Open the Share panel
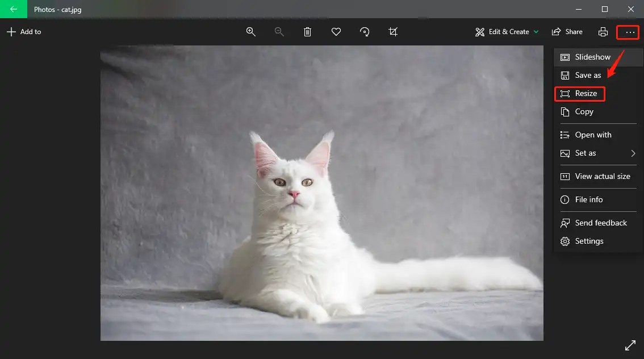 point(567,31)
